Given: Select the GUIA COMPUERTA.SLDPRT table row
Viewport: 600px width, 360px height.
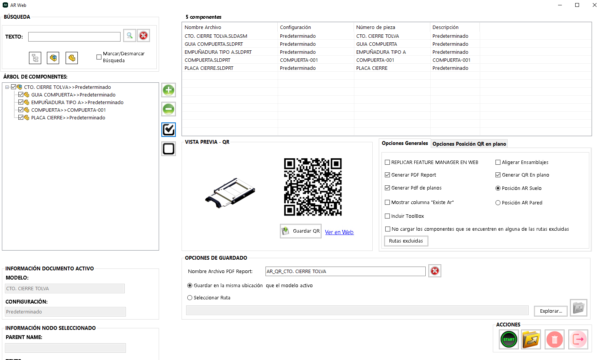Looking at the screenshot, I should tap(386, 44).
